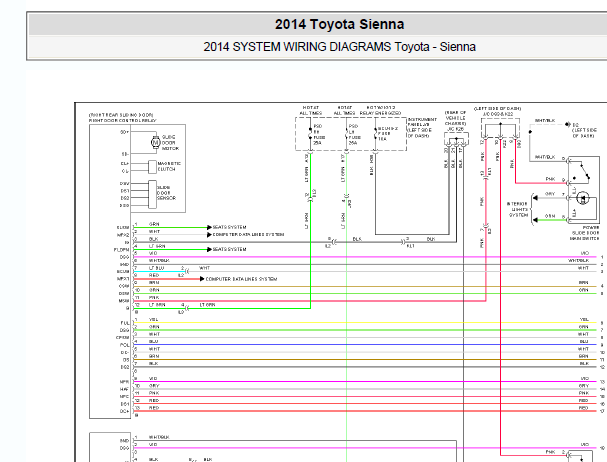The width and height of the screenshot is (607, 462).
Task: Click the SEATS SYSTEM arrow on the GRN pin 1 wire
Action: pos(209,227)
